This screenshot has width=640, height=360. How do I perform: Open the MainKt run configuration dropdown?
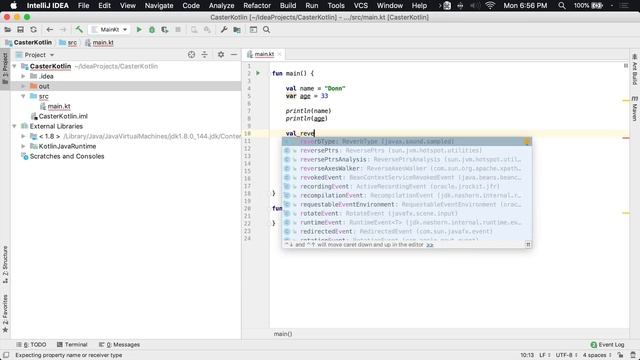[x=109, y=29]
